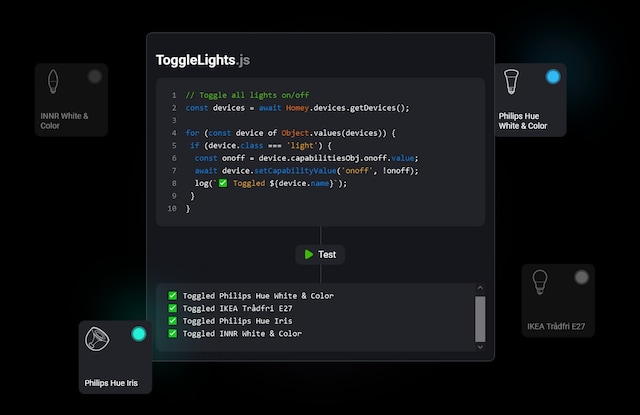Click the output panel scrollbar thumb
The height and width of the screenshot is (415, 640).
(480, 317)
